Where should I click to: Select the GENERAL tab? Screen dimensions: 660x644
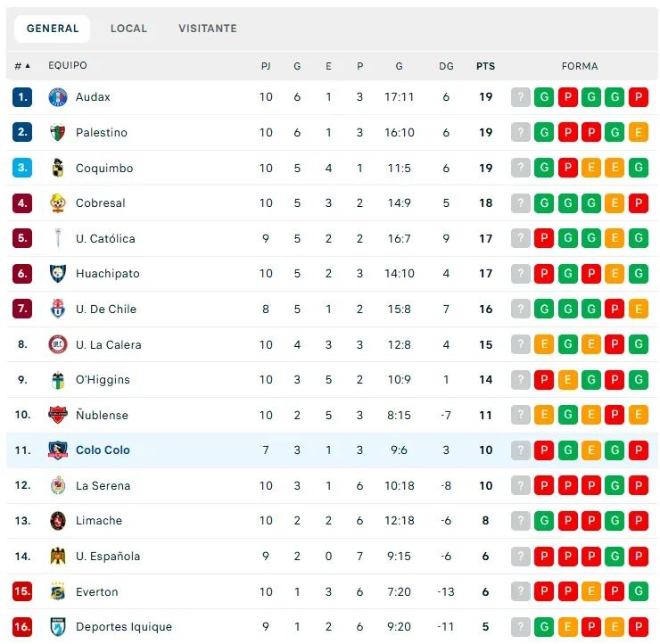[x=53, y=29]
